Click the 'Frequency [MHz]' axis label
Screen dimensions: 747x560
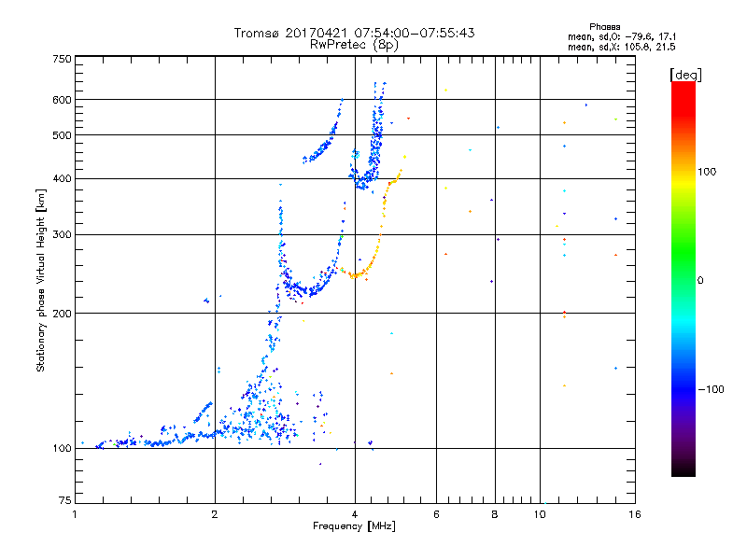click(354, 526)
